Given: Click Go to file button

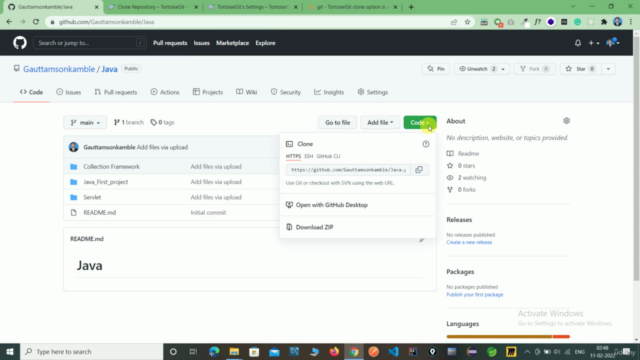Looking at the screenshot, I should (338, 122).
